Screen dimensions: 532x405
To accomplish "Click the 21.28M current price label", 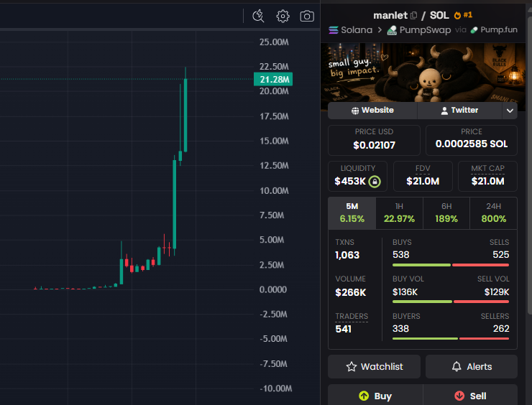I will point(273,79).
